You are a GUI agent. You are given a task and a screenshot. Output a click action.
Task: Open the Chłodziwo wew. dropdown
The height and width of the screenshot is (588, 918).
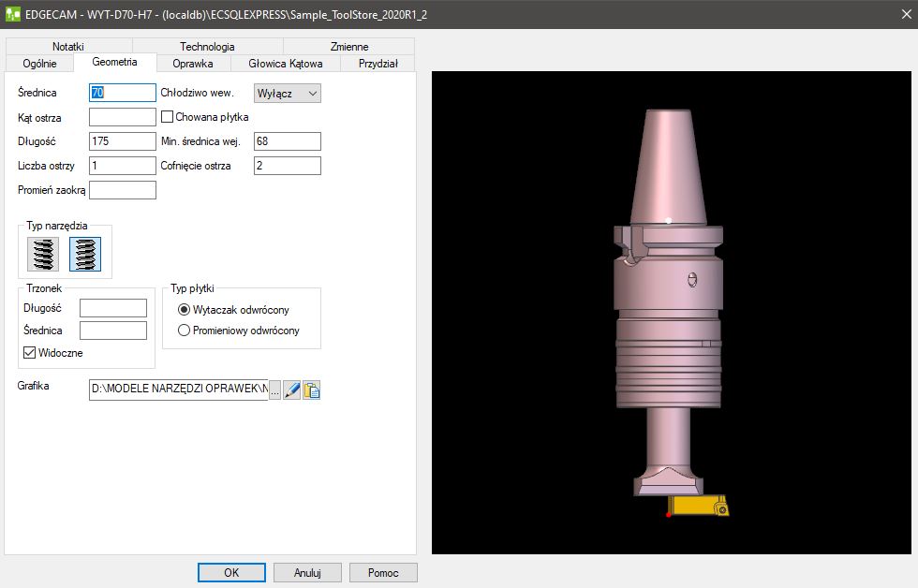tap(288, 93)
